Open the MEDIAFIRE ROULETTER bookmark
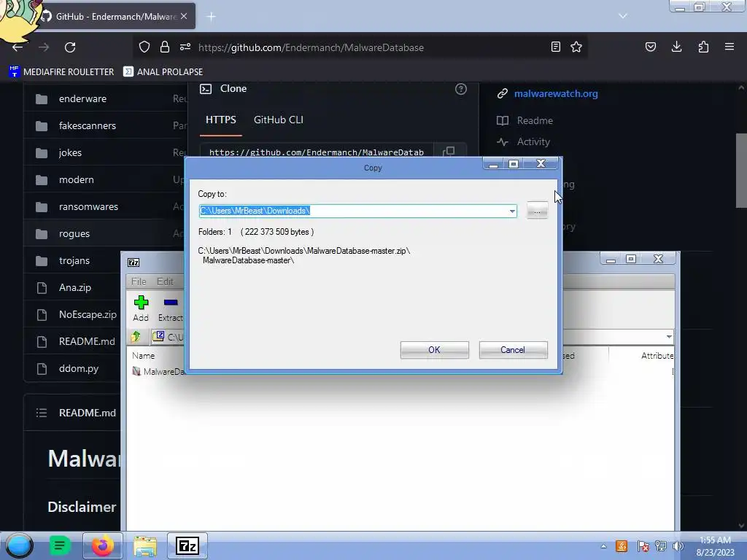Viewport: 747px width, 560px height. pos(61,72)
